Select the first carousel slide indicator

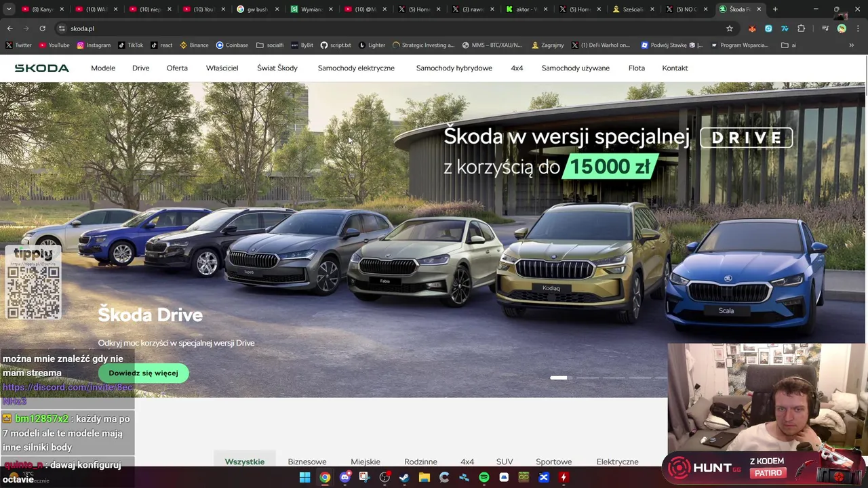pos(558,378)
